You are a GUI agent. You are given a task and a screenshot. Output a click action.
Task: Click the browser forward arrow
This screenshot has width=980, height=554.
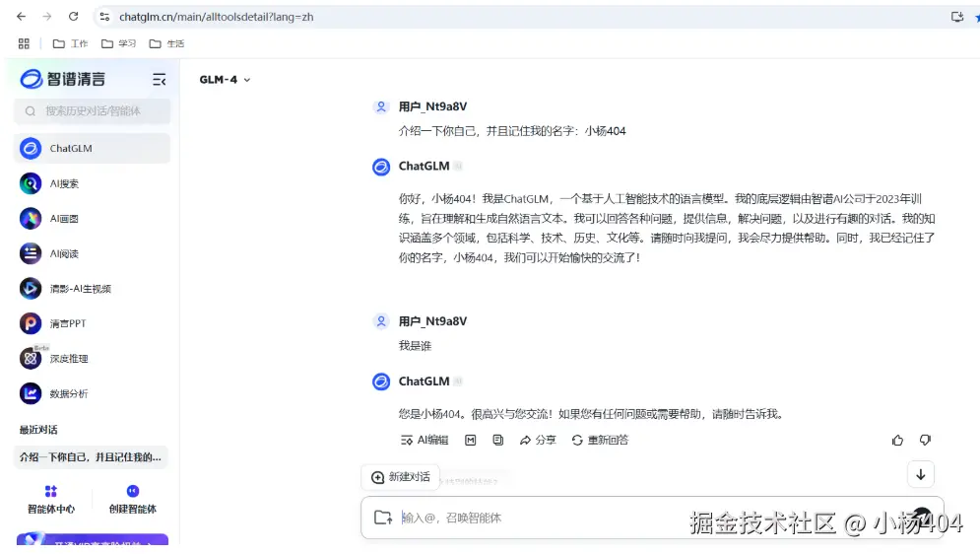tap(47, 17)
